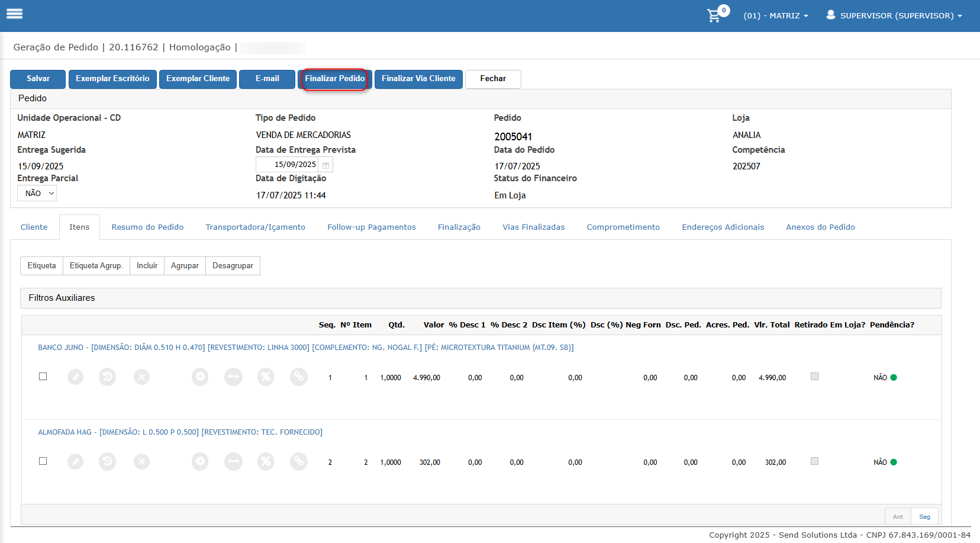Expand the SUPERVISOR user menu
Screen dimensions: 980x543
click(x=894, y=15)
